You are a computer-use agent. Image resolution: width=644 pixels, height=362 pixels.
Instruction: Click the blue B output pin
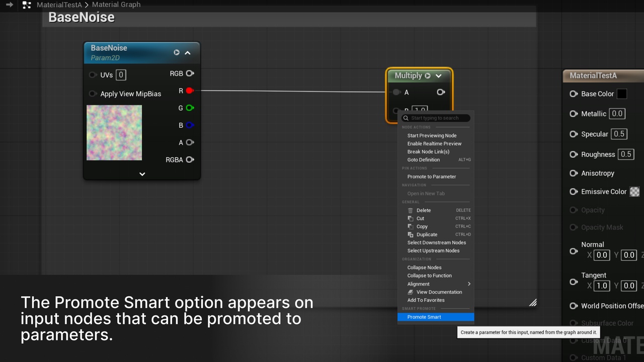(190, 125)
